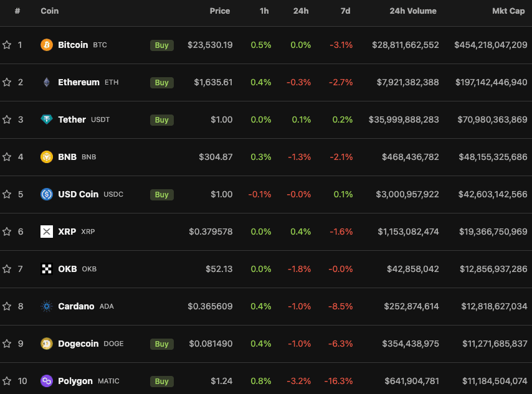Click the Buy button for Tether
Screen dimensions: 532x394
coord(162,120)
